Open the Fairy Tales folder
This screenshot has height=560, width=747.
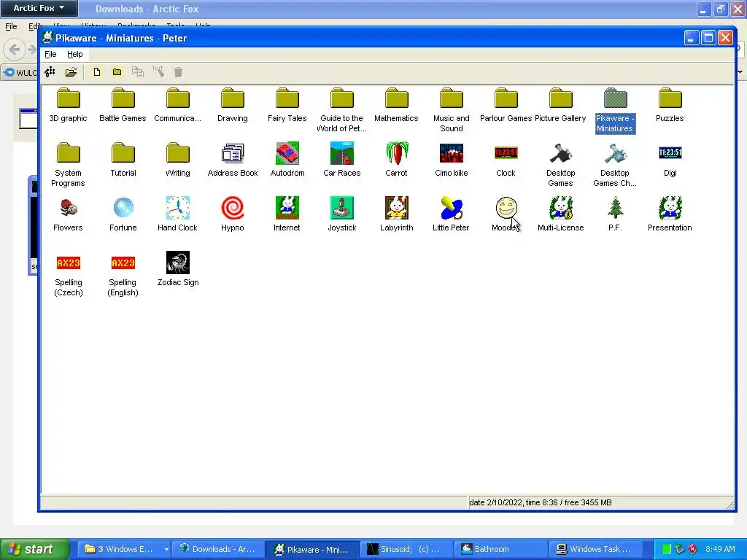tap(287, 105)
